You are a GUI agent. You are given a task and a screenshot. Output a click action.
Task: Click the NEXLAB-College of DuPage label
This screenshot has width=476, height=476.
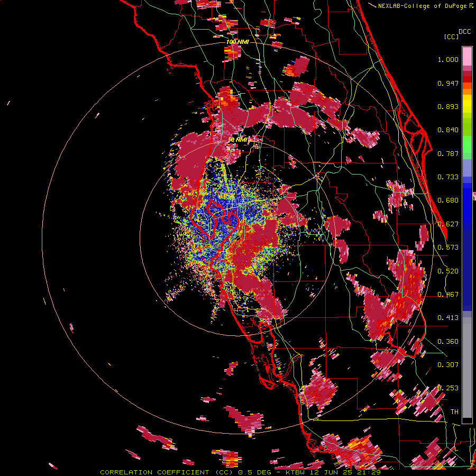[x=423, y=6]
